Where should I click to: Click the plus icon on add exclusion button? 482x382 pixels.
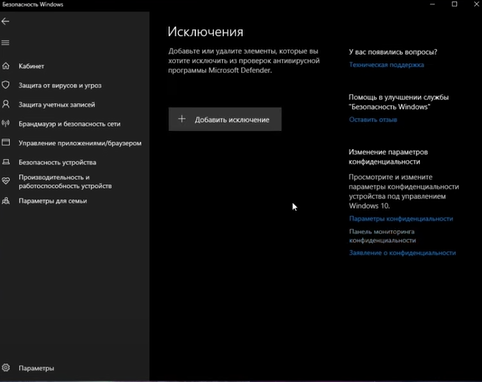(x=182, y=119)
